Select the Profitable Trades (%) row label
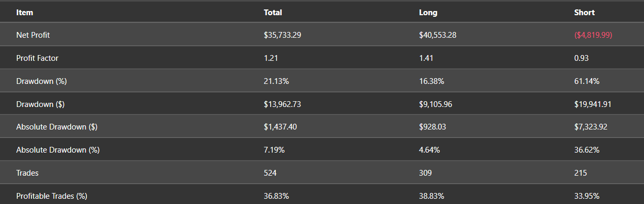 pyautogui.click(x=51, y=196)
